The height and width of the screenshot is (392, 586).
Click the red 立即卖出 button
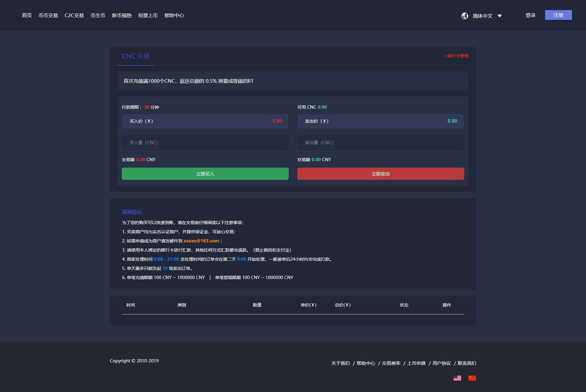pos(381,174)
